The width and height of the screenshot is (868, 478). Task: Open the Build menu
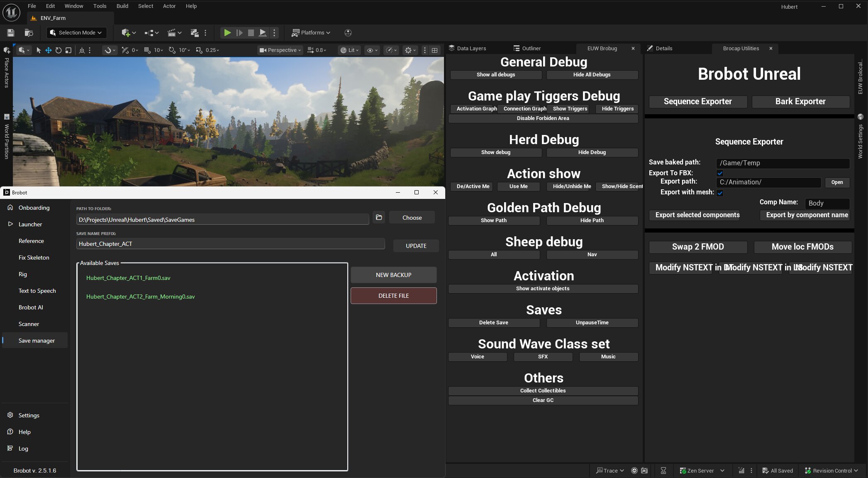(x=122, y=6)
